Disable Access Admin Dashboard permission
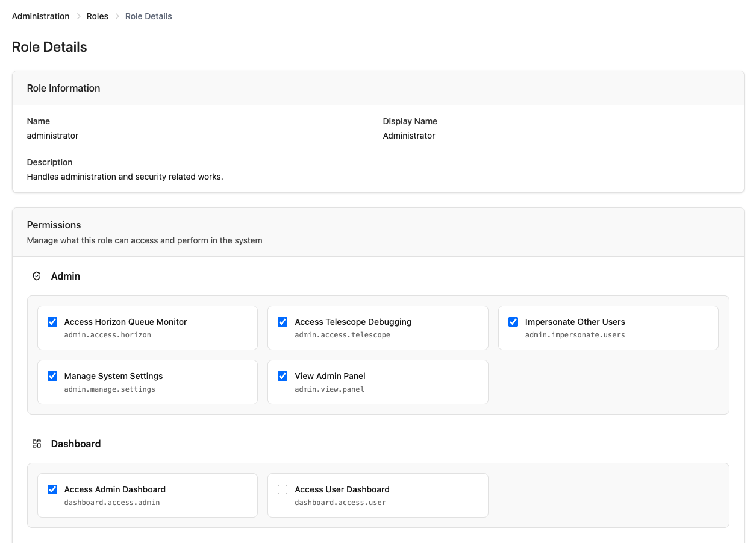The image size is (756, 543). pos(52,489)
